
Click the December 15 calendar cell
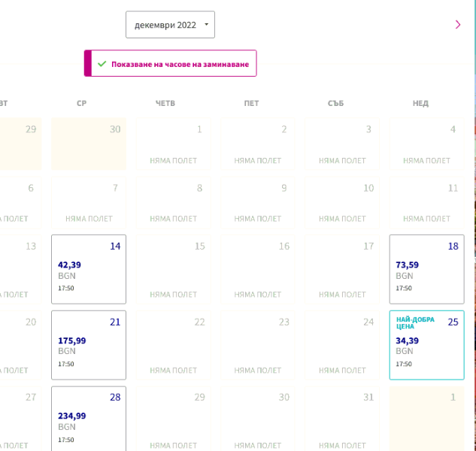(173, 269)
